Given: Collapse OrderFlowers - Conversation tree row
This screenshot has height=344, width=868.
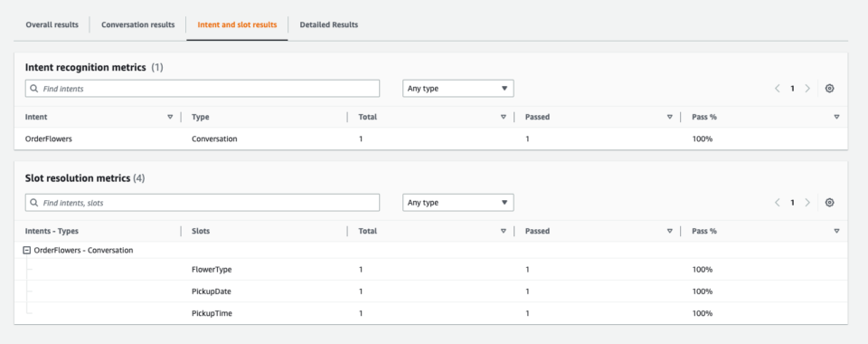Looking at the screenshot, I should pos(26,251).
